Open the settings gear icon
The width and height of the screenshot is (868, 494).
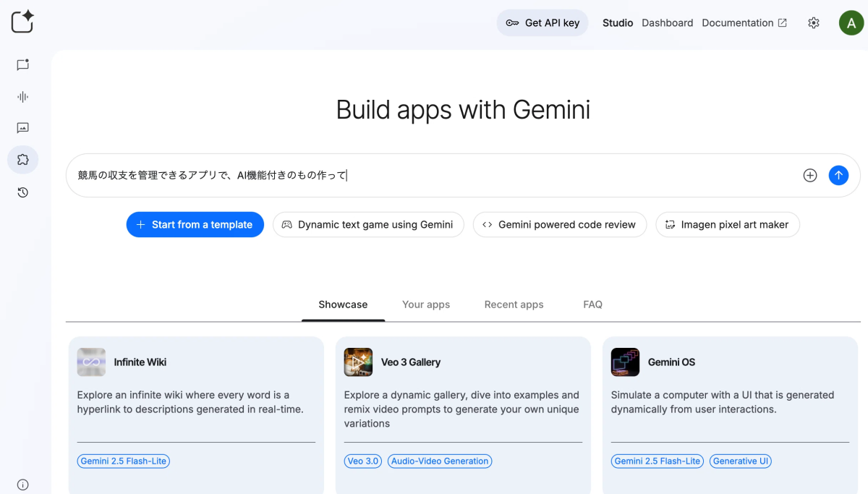point(814,23)
